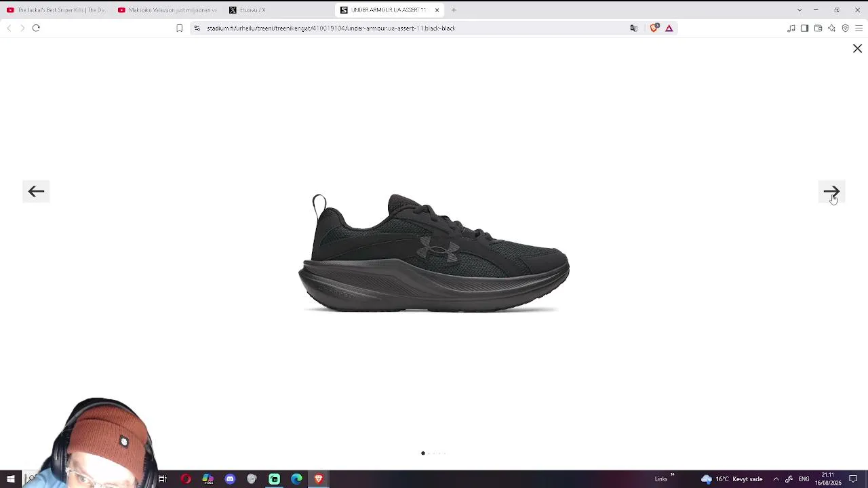The image size is (868, 488).
Task: Go to the next shoe image
Action: coord(831,192)
